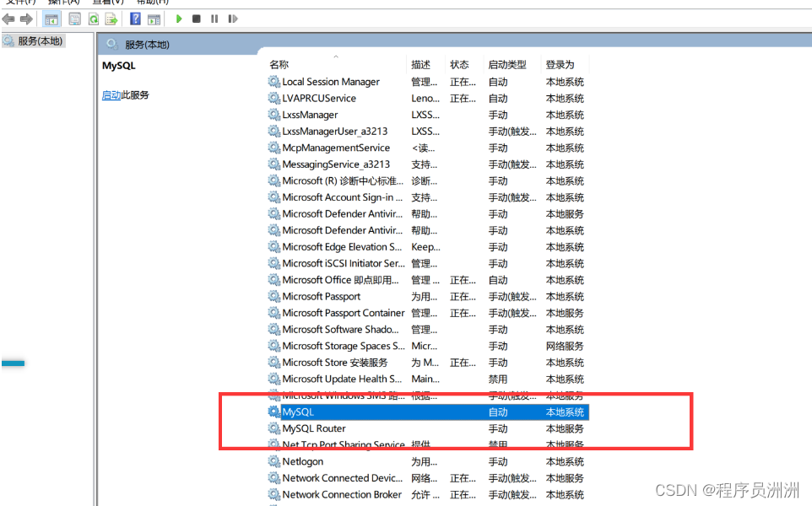
Task: Sort by the 名称 column header
Action: [x=279, y=65]
